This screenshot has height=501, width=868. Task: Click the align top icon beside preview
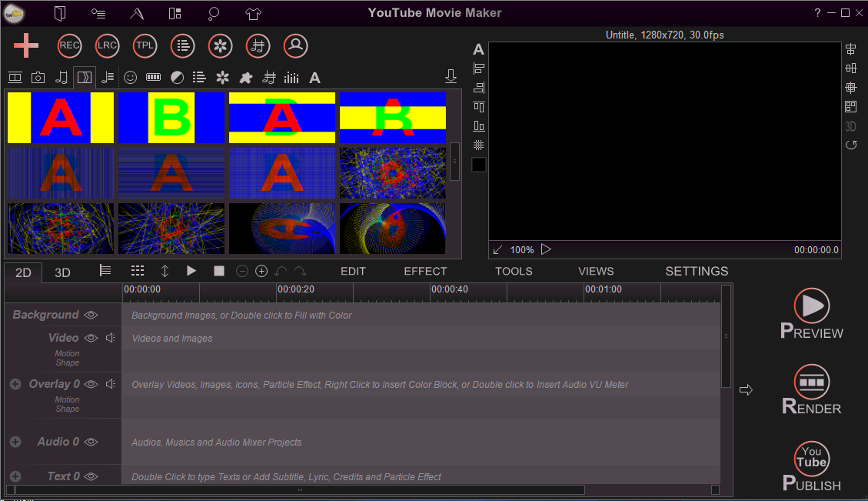tap(479, 107)
